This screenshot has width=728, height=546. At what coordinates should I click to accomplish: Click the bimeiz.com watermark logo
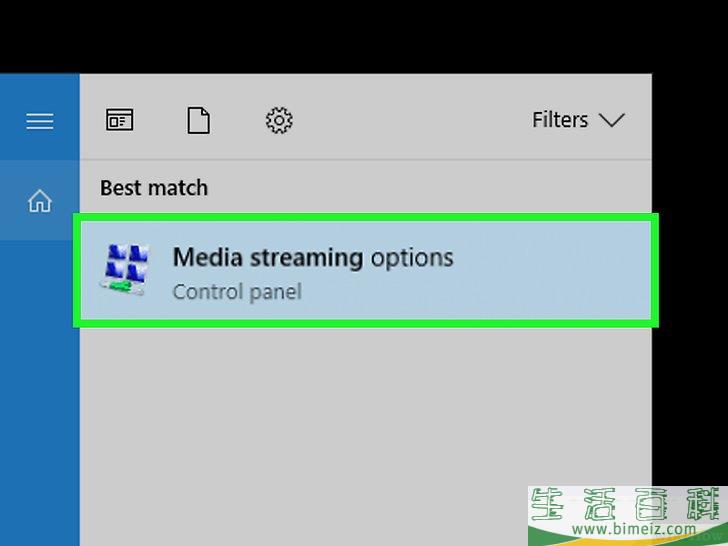pos(628,516)
